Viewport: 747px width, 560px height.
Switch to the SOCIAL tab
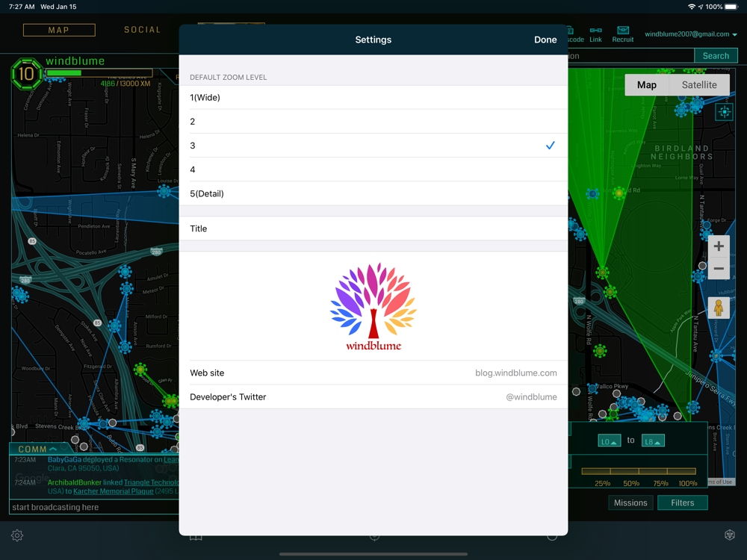point(142,30)
